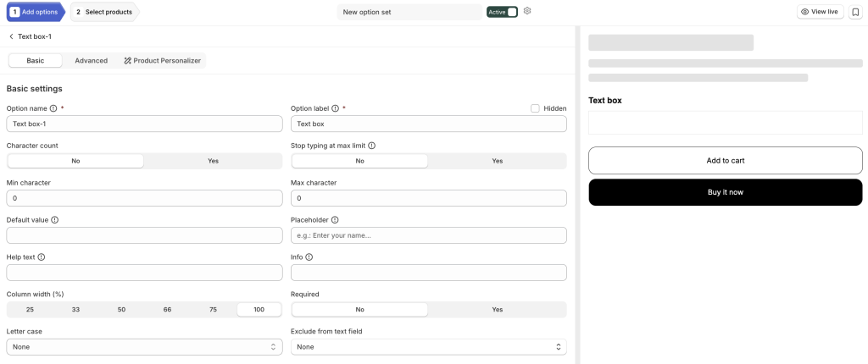The image size is (868, 364).
Task: Click the back arrow beside Text box-1
Action: tap(11, 36)
